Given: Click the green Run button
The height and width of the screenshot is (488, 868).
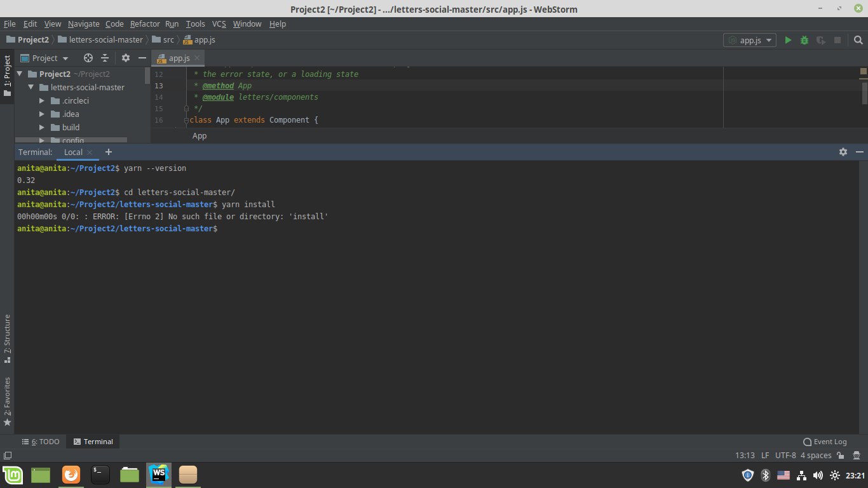Looking at the screenshot, I should 788,40.
